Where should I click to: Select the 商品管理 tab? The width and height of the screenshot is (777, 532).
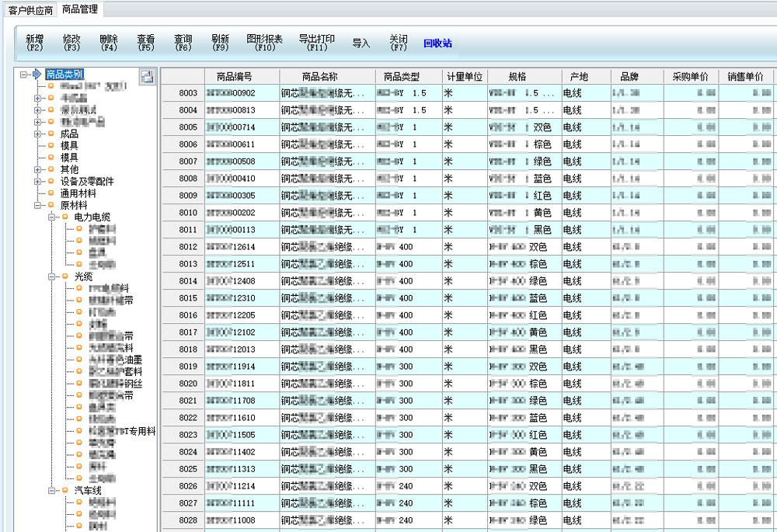click(x=80, y=10)
